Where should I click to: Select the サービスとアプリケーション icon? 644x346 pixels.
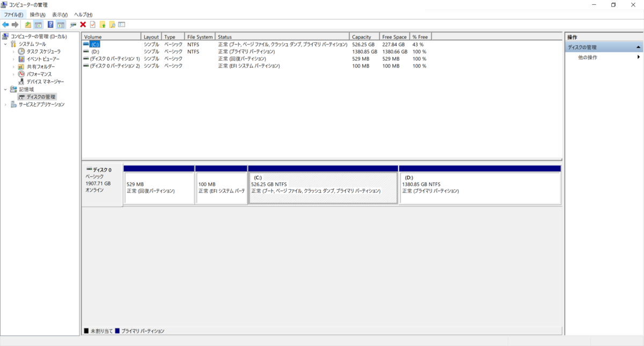13,104
